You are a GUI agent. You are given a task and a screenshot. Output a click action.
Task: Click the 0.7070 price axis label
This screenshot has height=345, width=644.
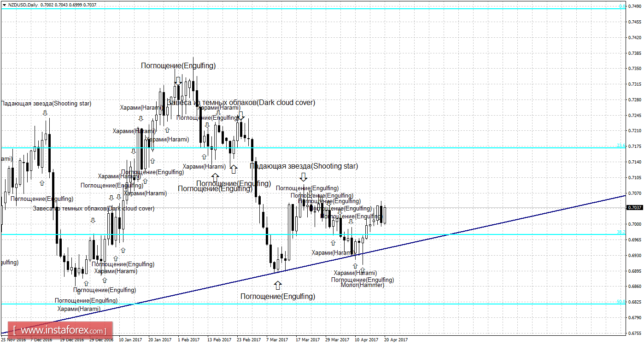click(x=635, y=193)
